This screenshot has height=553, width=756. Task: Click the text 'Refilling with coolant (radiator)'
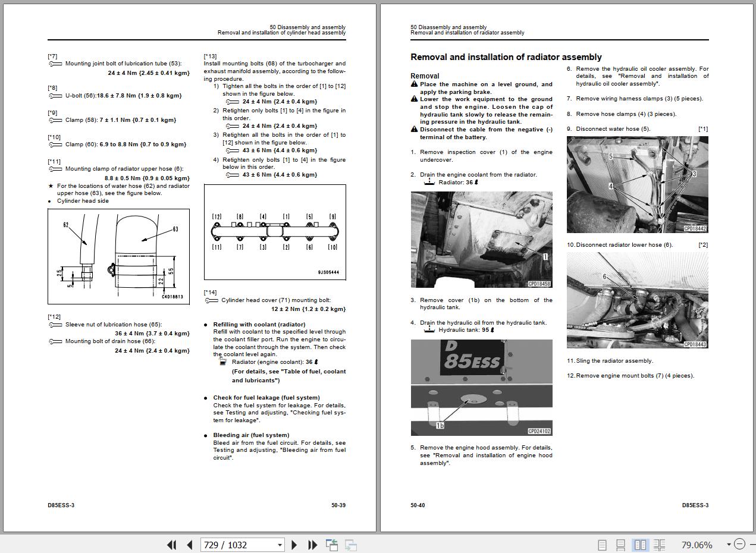[x=259, y=325]
